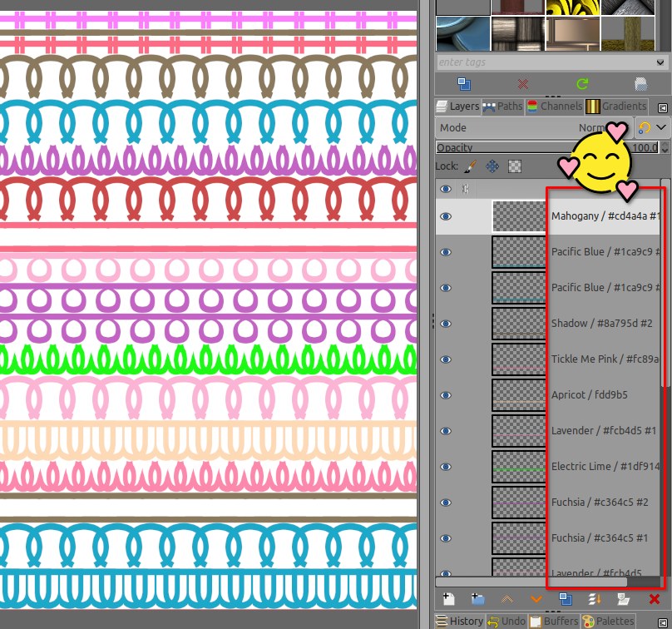Viewport: 672px width, 629px height.
Task: Toggle lock pixels paintbrush icon
Action: point(471,166)
